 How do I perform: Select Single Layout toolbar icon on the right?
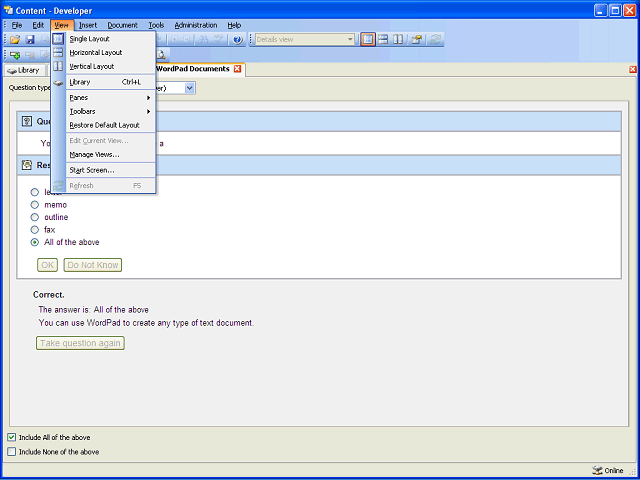tap(368, 40)
